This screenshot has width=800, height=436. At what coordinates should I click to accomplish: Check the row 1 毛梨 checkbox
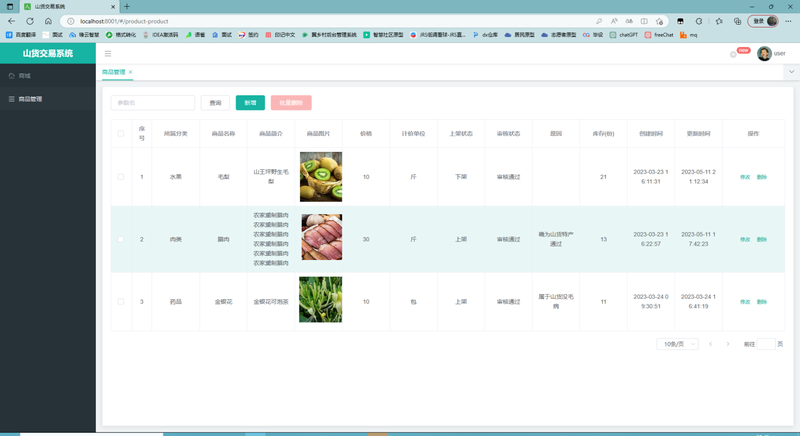point(121,177)
